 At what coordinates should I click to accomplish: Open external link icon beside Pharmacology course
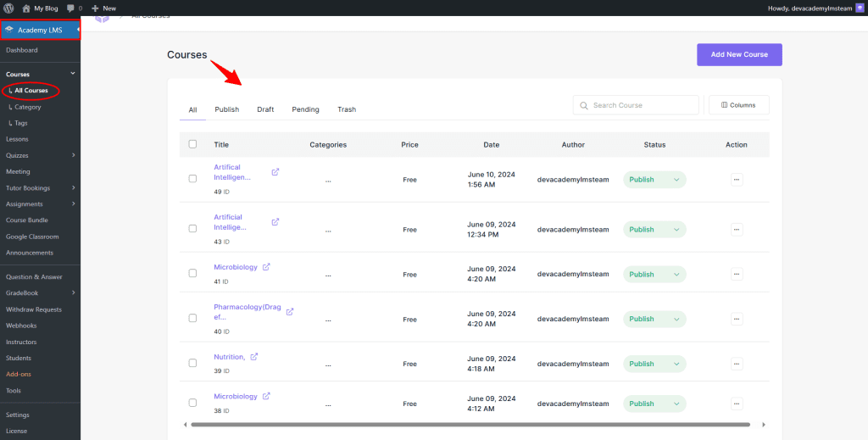point(290,312)
